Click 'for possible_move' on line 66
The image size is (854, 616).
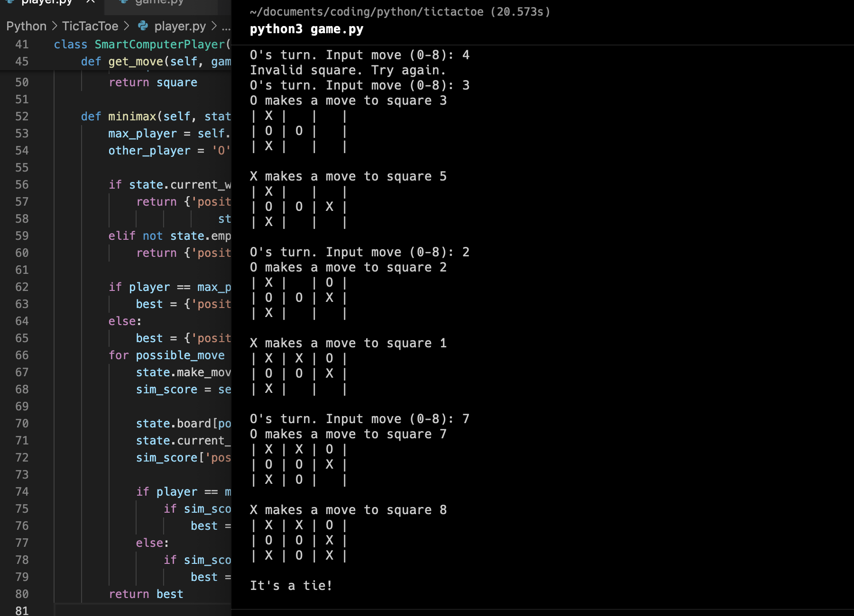tap(166, 355)
